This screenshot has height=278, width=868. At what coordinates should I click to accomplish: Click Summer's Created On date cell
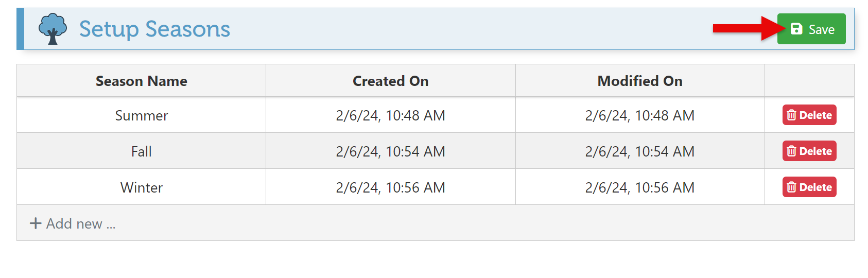390,116
